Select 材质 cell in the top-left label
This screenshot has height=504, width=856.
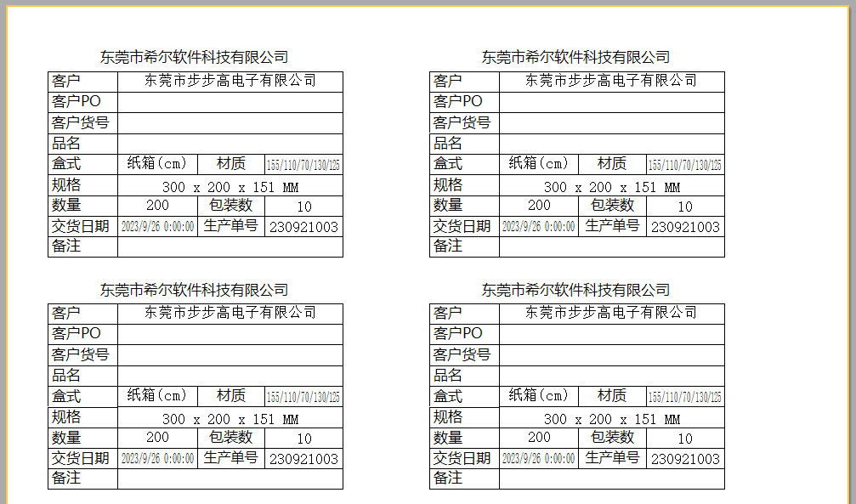click(x=231, y=163)
